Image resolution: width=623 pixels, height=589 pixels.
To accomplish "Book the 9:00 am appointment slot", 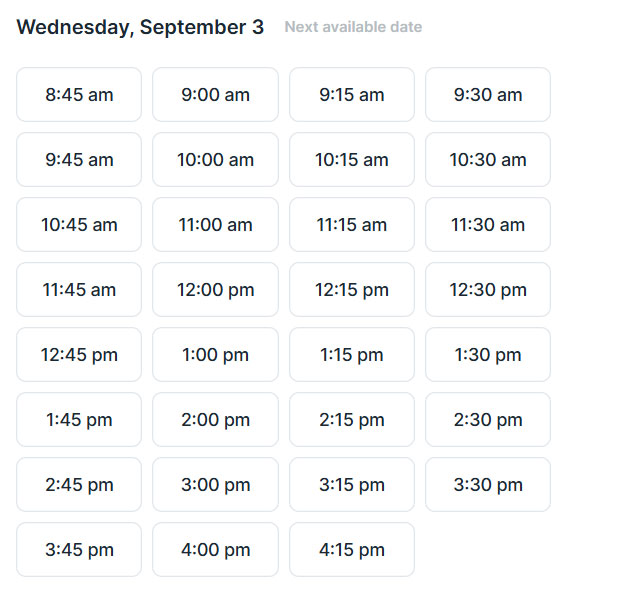I will (x=215, y=95).
